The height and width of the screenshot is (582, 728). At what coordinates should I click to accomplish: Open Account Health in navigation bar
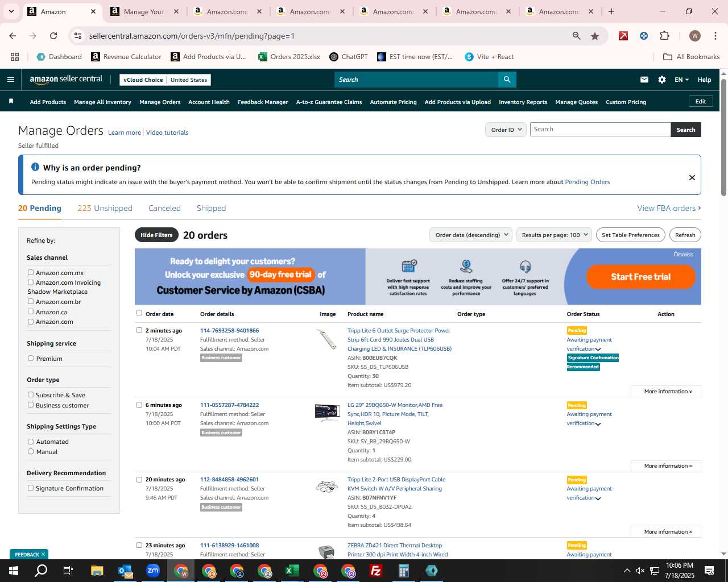[209, 102]
